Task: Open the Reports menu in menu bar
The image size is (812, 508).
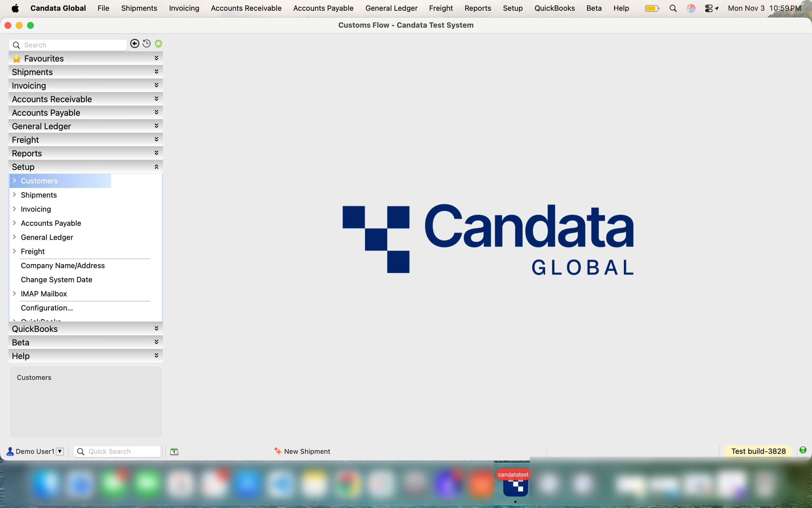Action: tap(478, 8)
